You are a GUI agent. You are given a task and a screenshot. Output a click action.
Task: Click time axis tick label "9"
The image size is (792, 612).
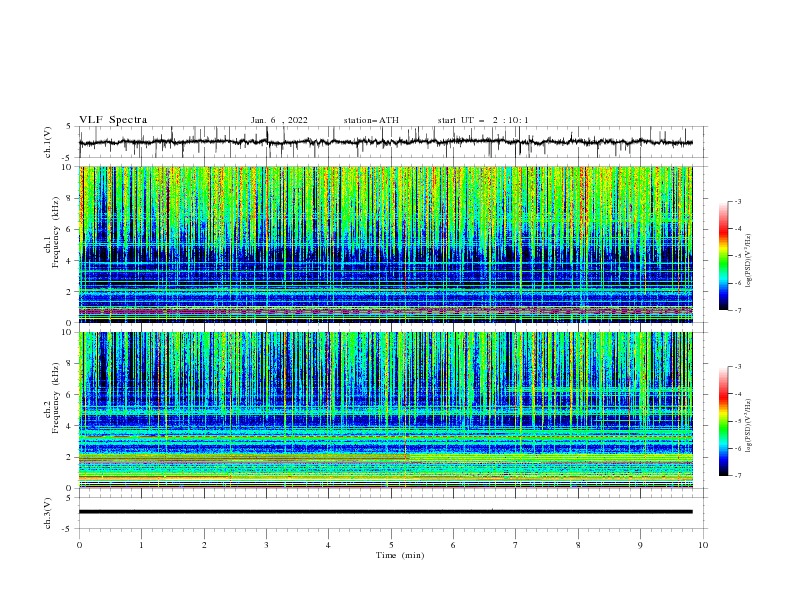tap(640, 545)
